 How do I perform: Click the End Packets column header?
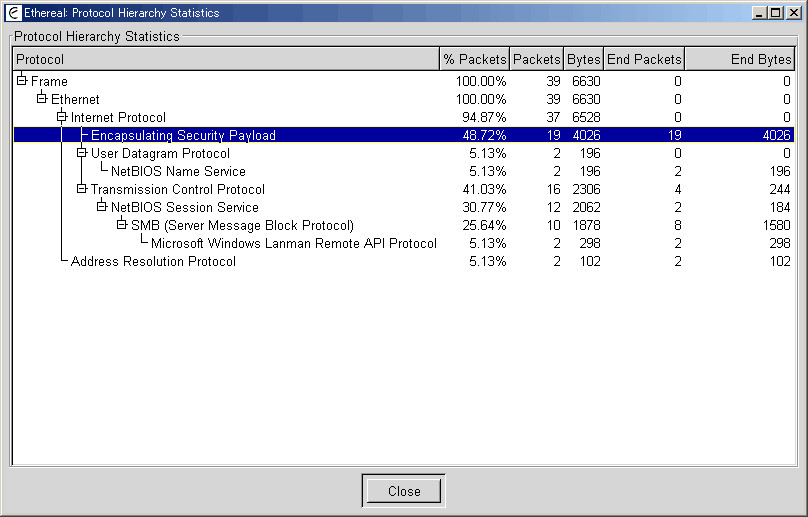pyautogui.click(x=644, y=59)
